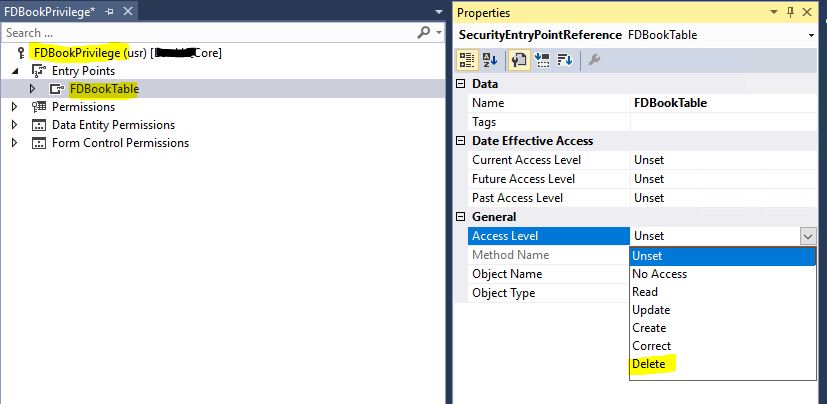Viewport: 827px width, 404px height.
Task: Choose Delete from Access Level list
Action: click(649, 364)
